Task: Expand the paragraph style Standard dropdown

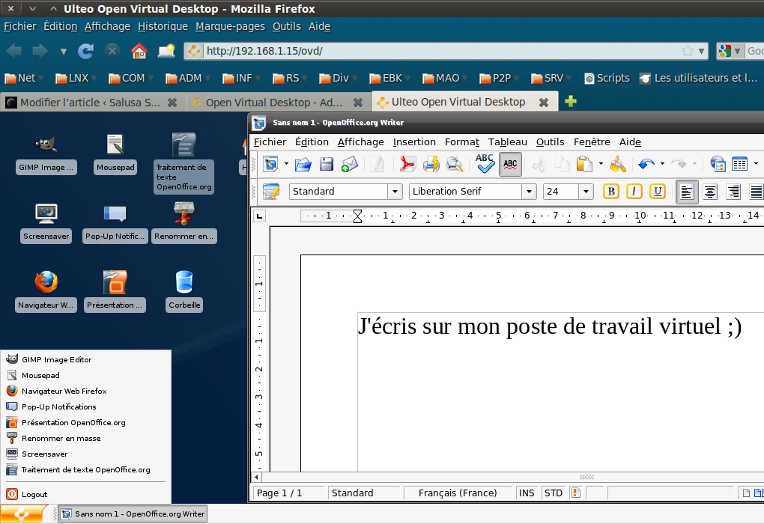Action: (x=395, y=192)
